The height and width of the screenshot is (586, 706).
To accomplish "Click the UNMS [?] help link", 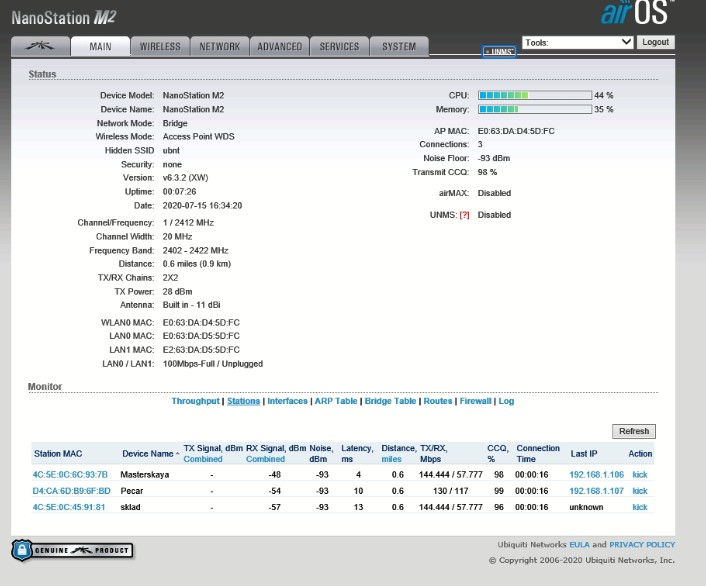I will pos(464,215).
